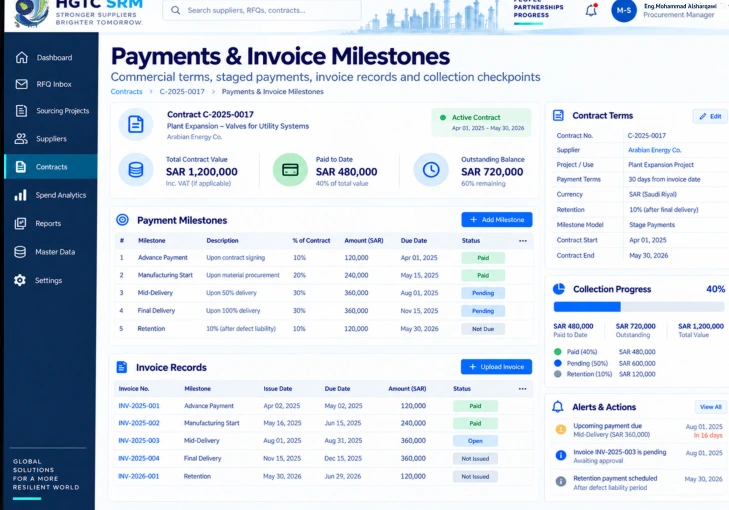This screenshot has height=510, width=729.
Task: Click the HGTC SRM logo
Action: 78,13
